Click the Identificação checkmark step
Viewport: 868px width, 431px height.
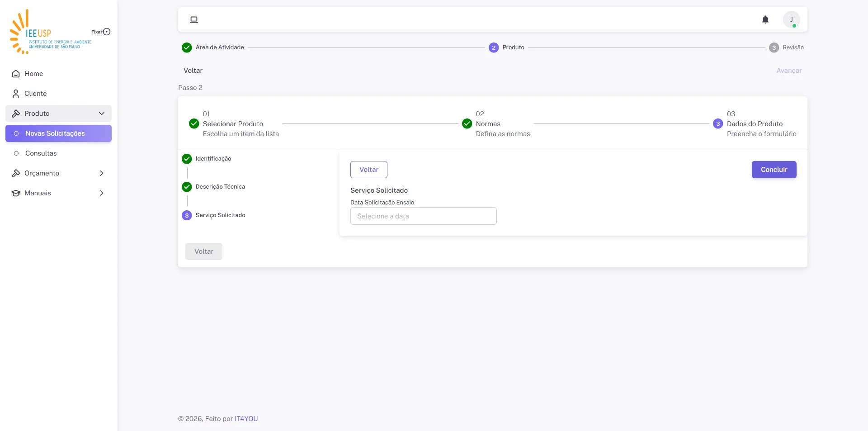187,159
